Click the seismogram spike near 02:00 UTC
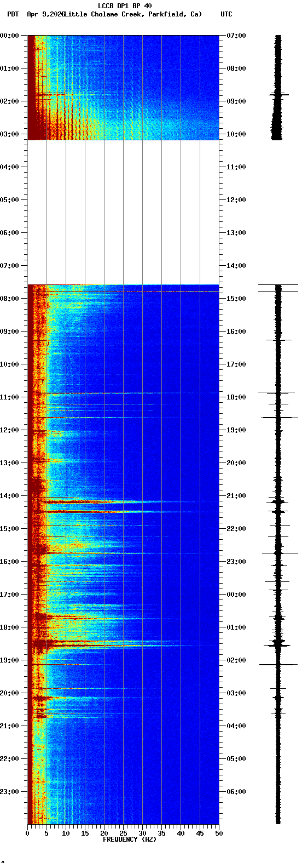This screenshot has width=302, height=868. coord(278,665)
